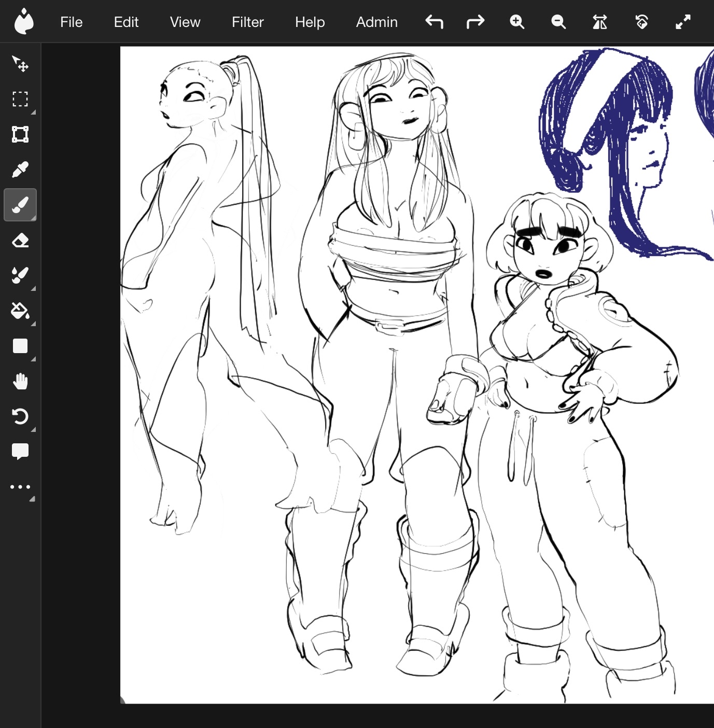Click the Undo arrow button

(434, 22)
